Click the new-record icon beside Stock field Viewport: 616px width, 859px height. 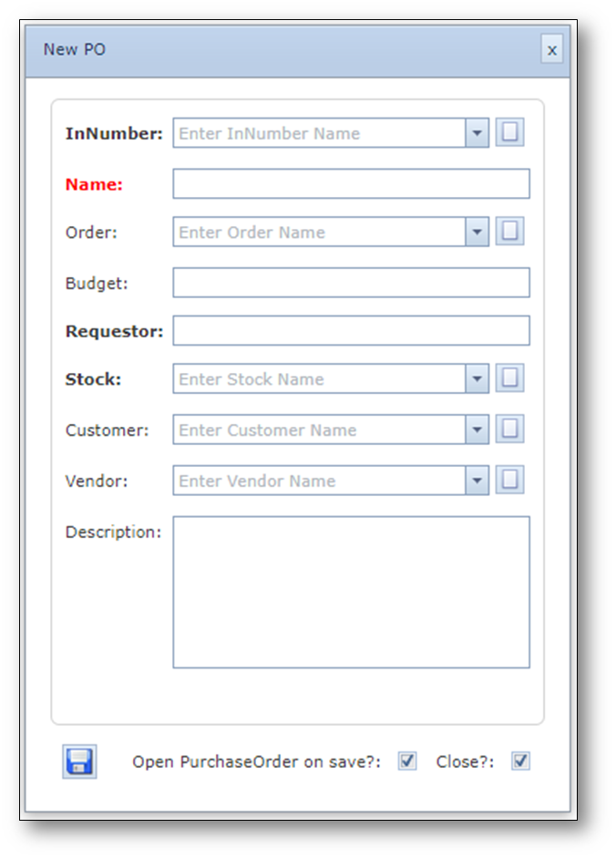pos(509,378)
